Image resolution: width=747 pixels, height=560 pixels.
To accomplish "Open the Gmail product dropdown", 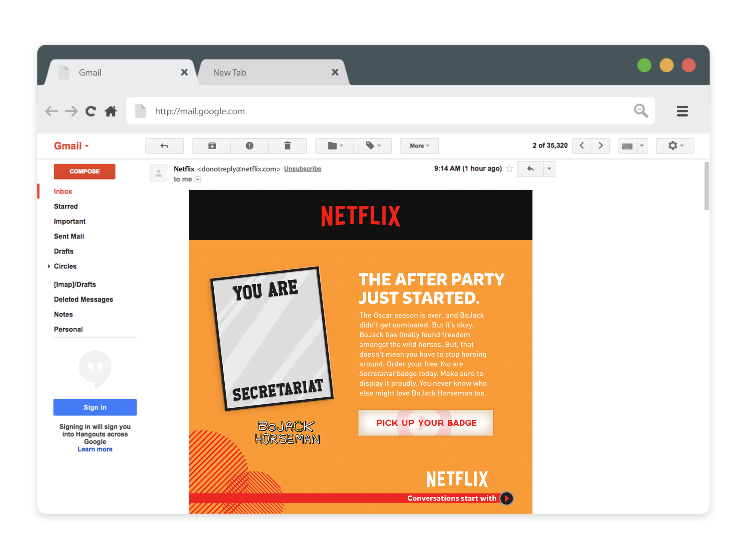I will tap(71, 146).
